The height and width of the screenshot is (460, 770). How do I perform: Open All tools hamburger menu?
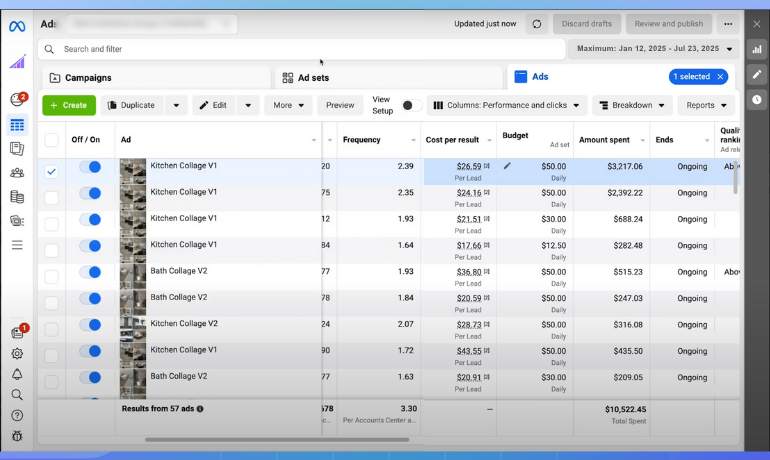pyautogui.click(x=17, y=245)
